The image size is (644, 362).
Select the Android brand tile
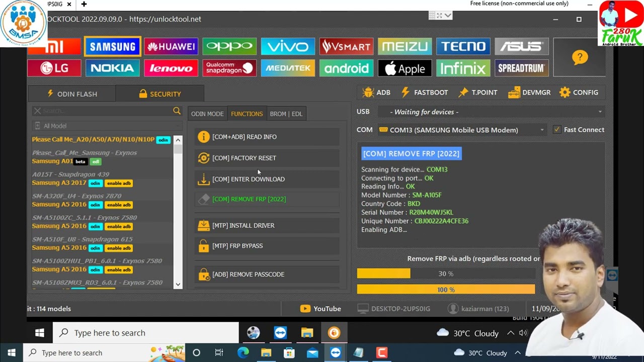point(346,68)
